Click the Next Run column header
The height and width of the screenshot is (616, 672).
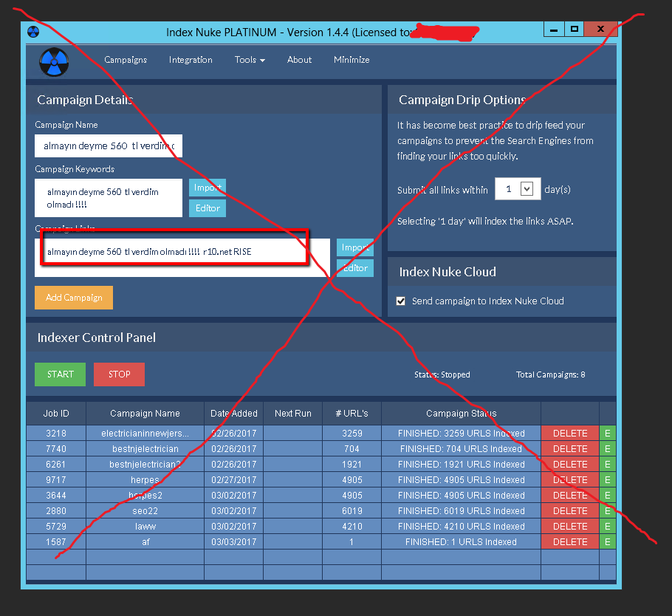coord(293,413)
